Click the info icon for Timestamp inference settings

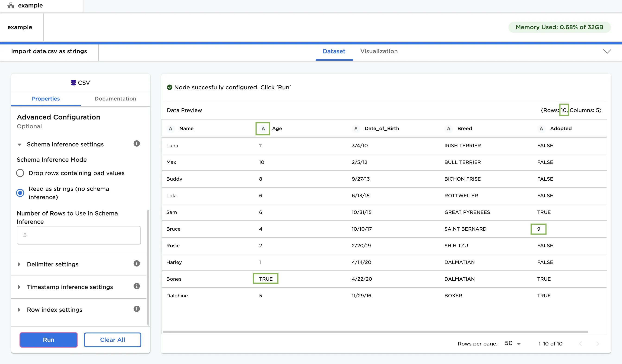point(136,286)
